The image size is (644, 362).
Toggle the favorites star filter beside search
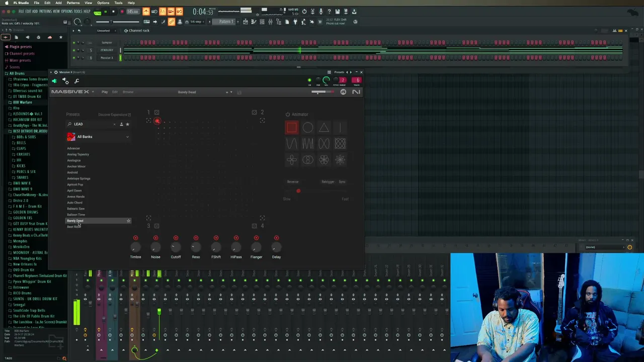[127, 124]
